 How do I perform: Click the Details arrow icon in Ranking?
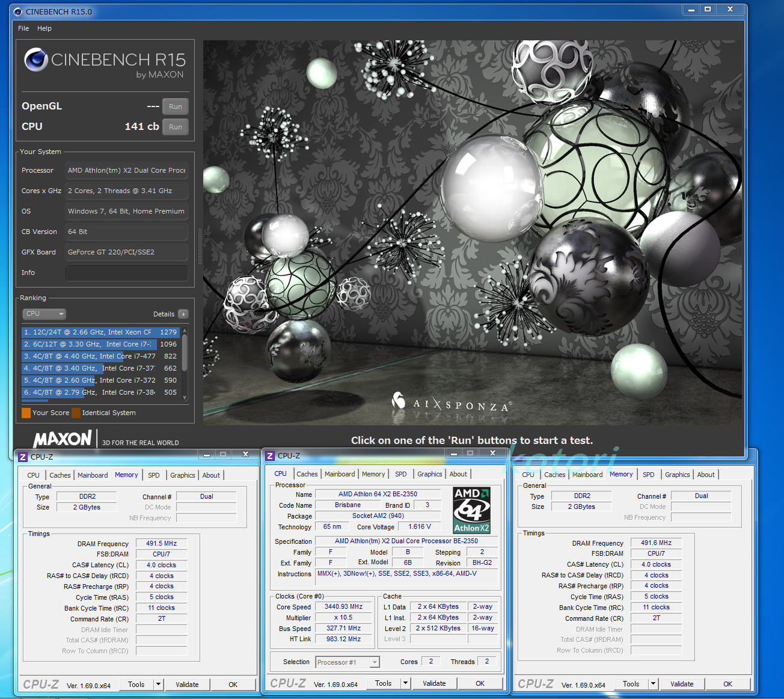[183, 314]
